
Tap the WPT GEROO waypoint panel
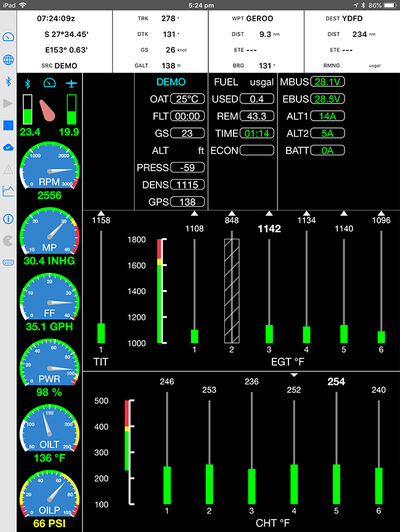pyautogui.click(x=256, y=41)
